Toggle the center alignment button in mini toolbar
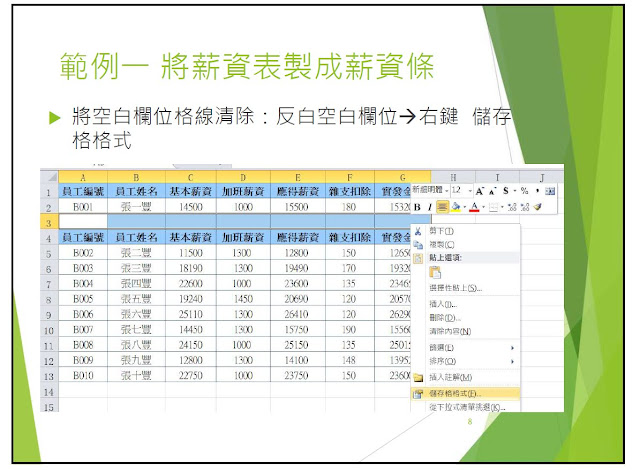Image resolution: width=640 pixels, height=470 pixels. (x=442, y=207)
